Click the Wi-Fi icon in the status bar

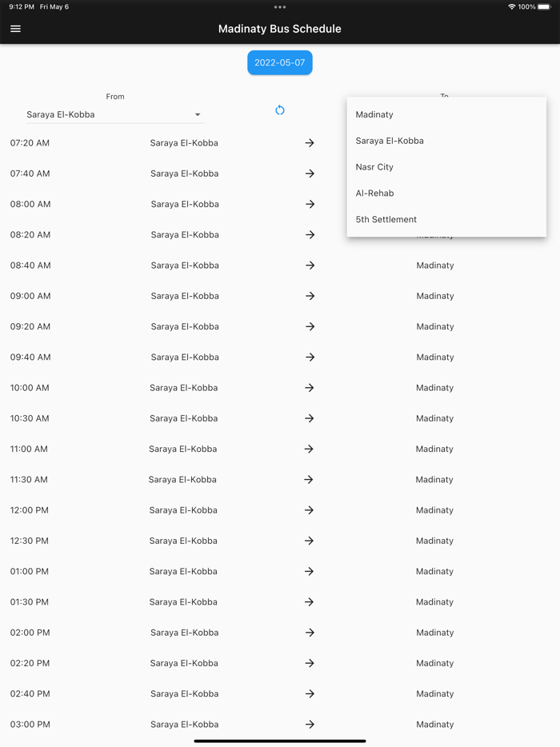[x=513, y=6]
